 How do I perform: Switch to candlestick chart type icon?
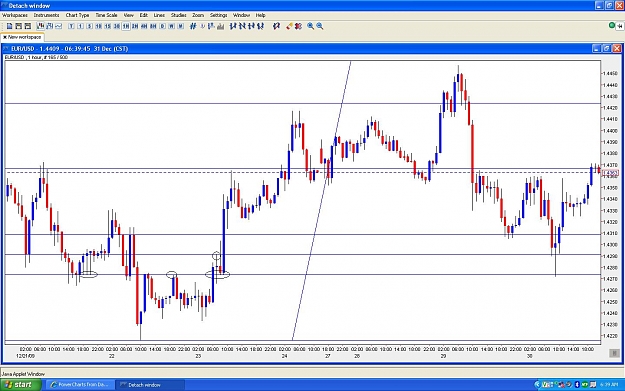click(40, 26)
